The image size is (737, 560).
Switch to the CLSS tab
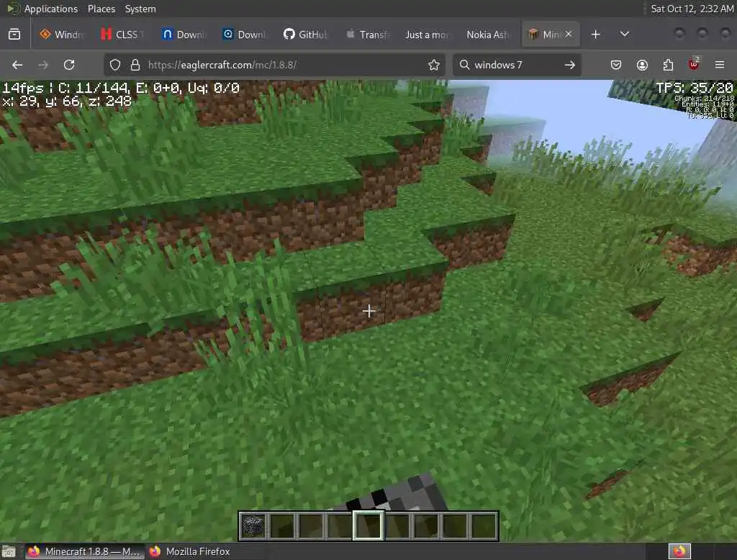123,35
